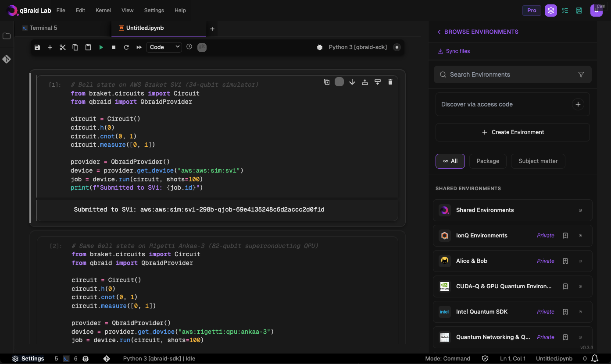Select the All filter chip

click(x=450, y=161)
